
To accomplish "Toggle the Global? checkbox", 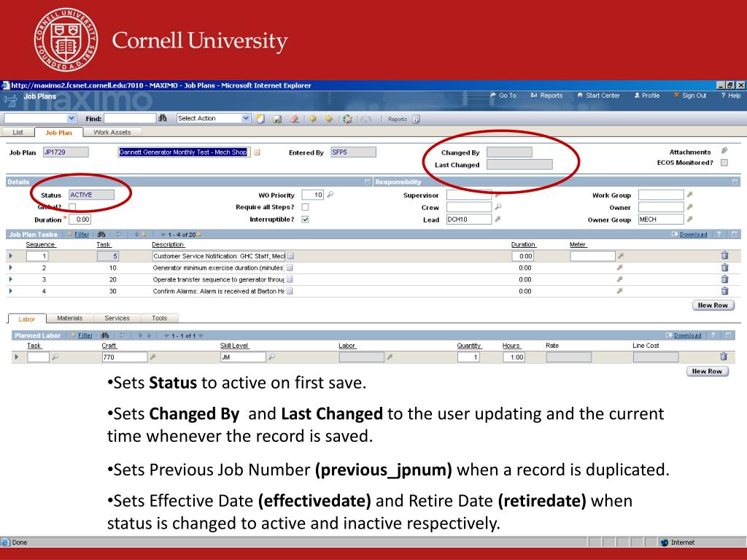I will 72,207.
